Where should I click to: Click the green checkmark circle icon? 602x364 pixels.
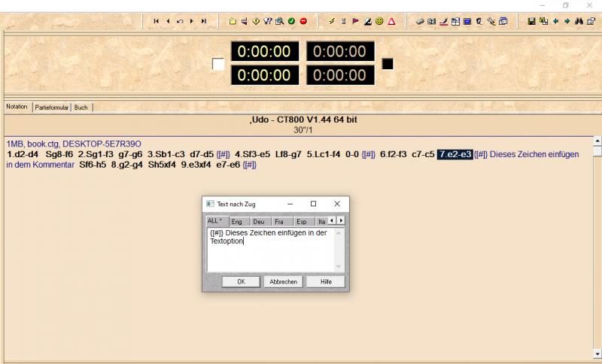pos(291,21)
